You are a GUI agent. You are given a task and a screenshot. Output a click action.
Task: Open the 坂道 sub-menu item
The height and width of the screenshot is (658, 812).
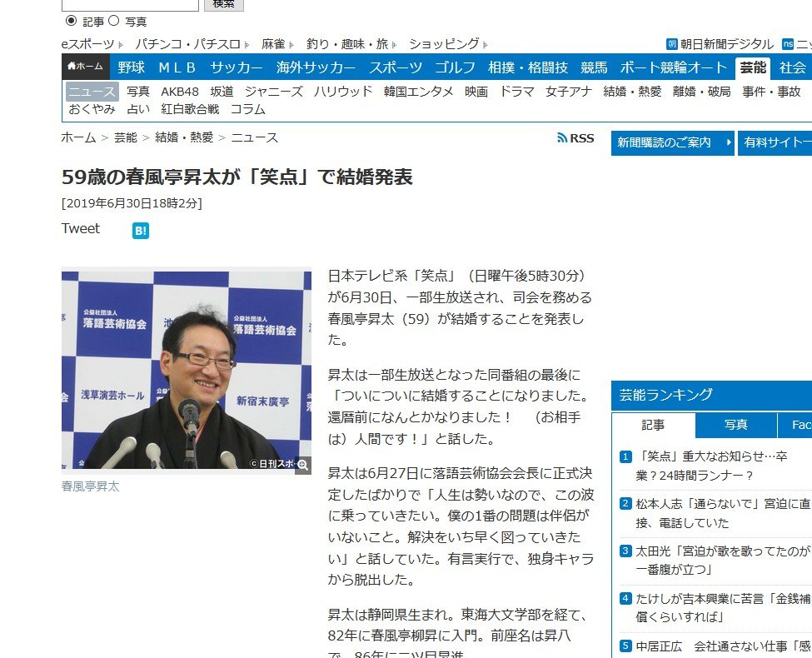222,92
